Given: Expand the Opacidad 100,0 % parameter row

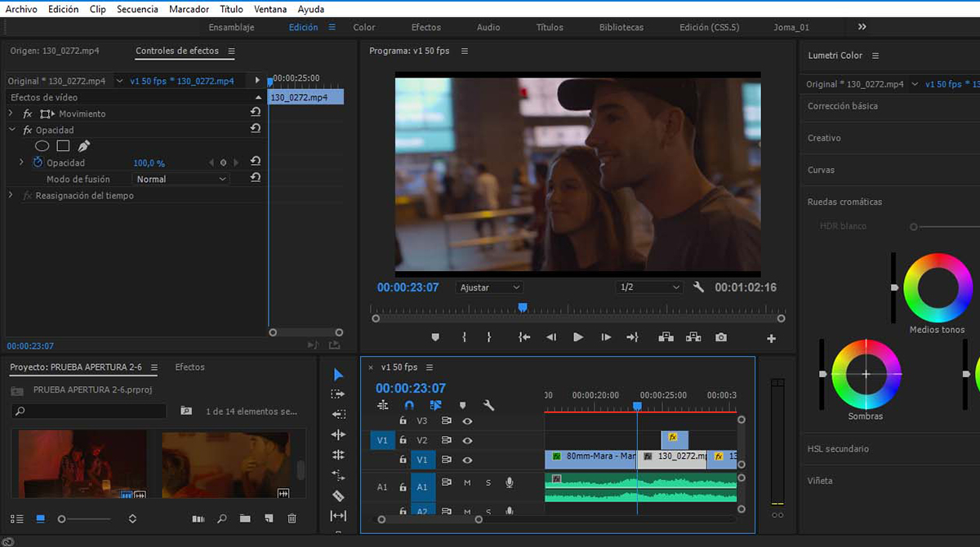Looking at the screenshot, I should (21, 162).
